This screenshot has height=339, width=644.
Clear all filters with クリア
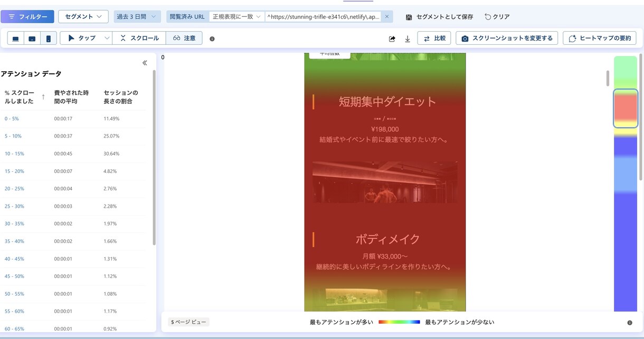pos(497,17)
